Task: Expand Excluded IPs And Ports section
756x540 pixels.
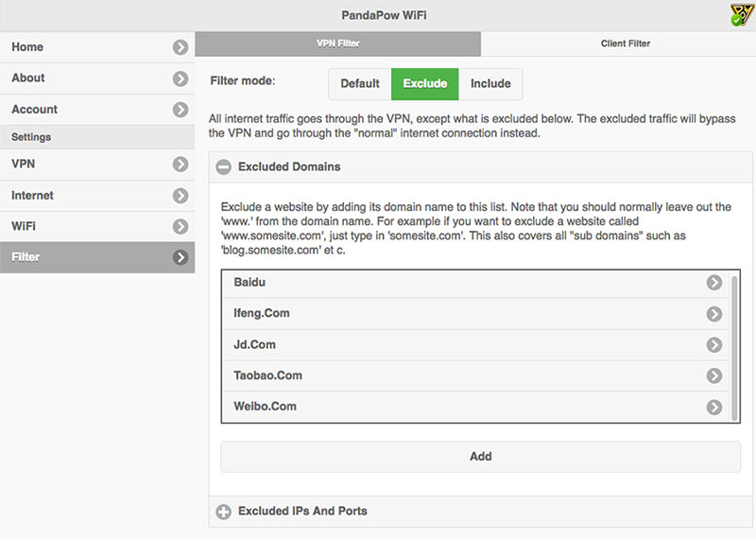Action: (x=224, y=512)
